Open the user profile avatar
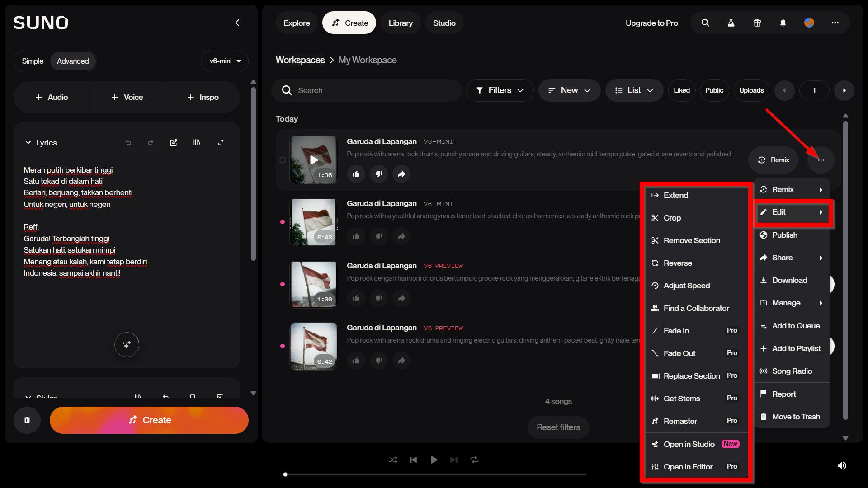Viewport: 868px width, 488px height. 809,23
